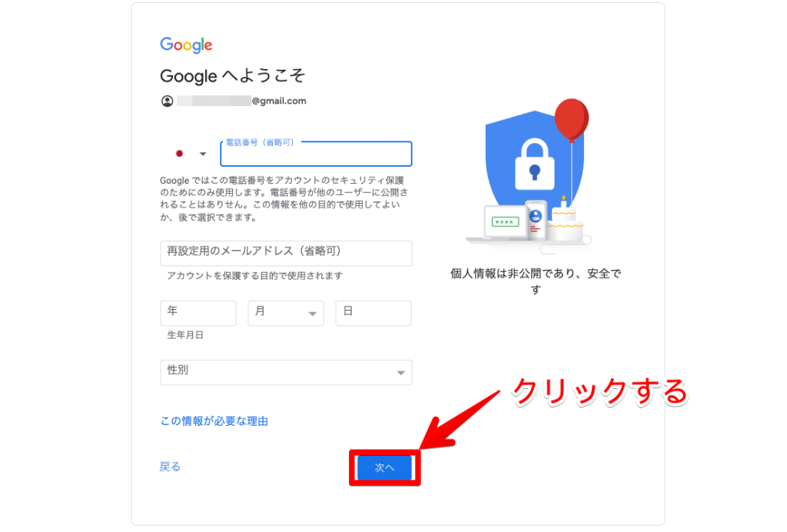Click the Google logo
This screenshot has width=787, height=532.
click(x=186, y=45)
